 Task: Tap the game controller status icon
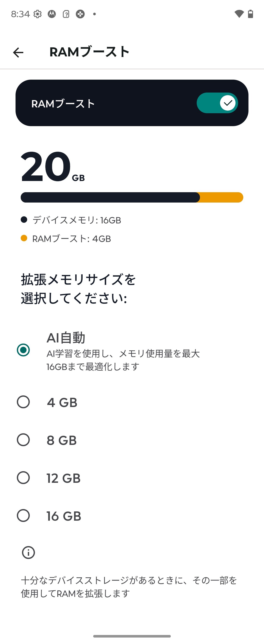pos(80,14)
